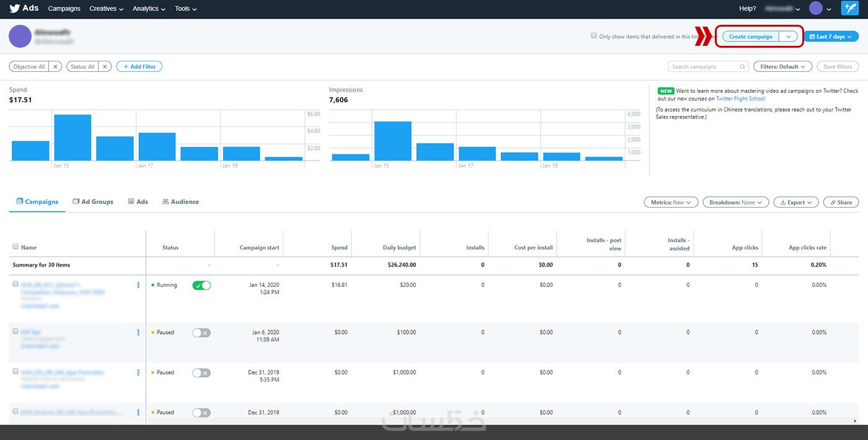Click the large profile avatar image

[x=20, y=36]
